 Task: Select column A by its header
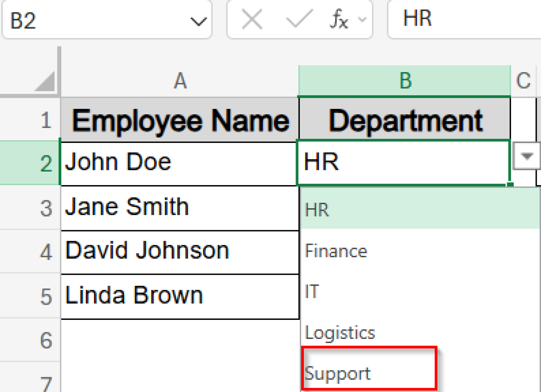pyautogui.click(x=180, y=80)
